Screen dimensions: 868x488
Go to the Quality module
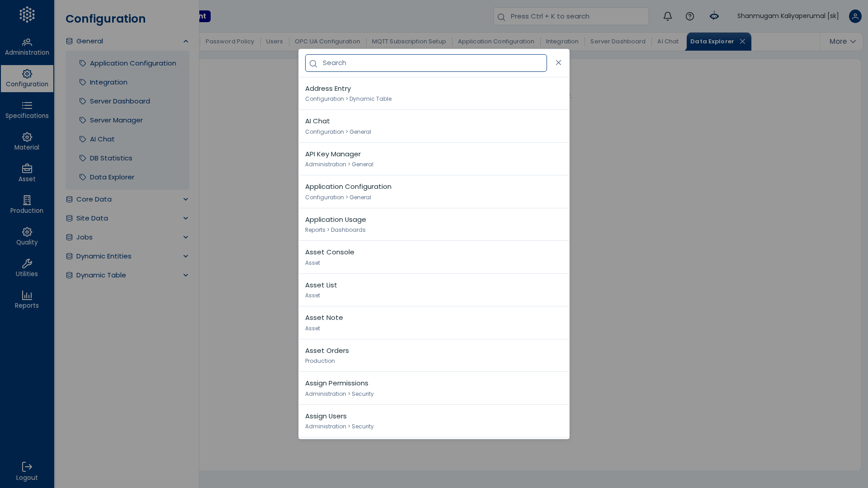click(x=27, y=237)
